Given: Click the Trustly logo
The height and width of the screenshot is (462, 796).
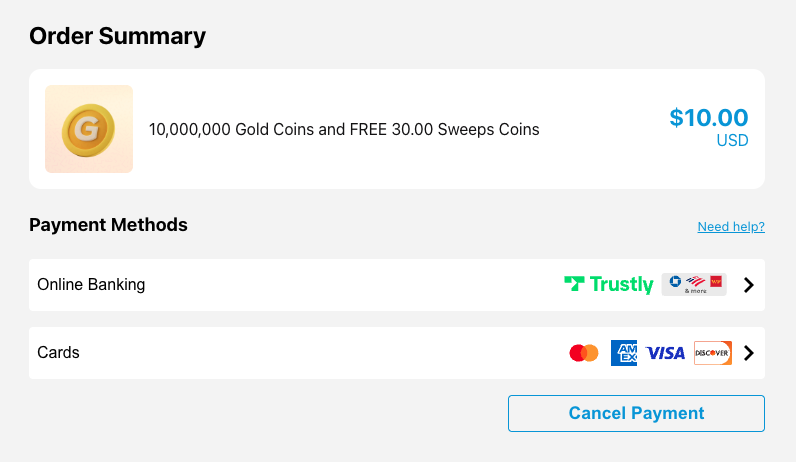Looking at the screenshot, I should tap(609, 284).
